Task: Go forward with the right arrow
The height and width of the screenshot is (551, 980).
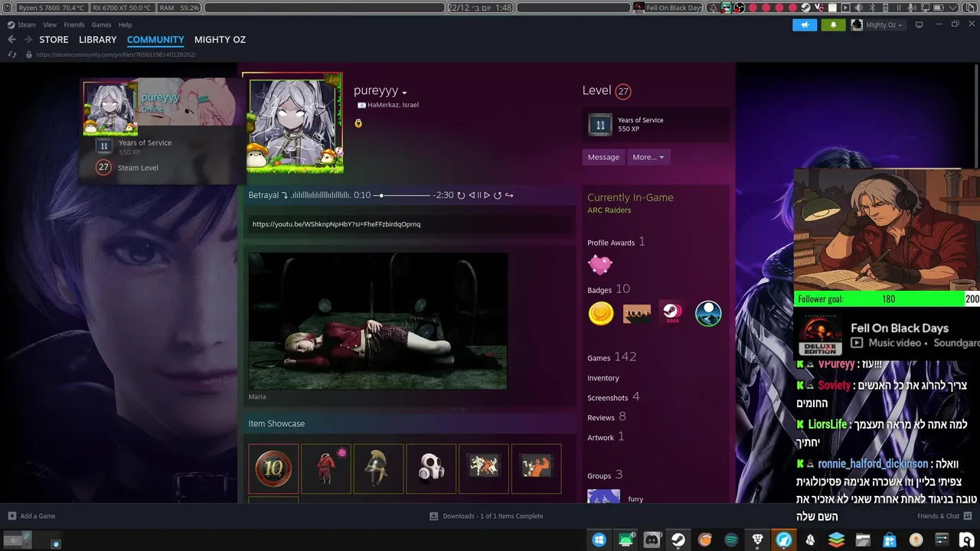Action: [x=28, y=40]
